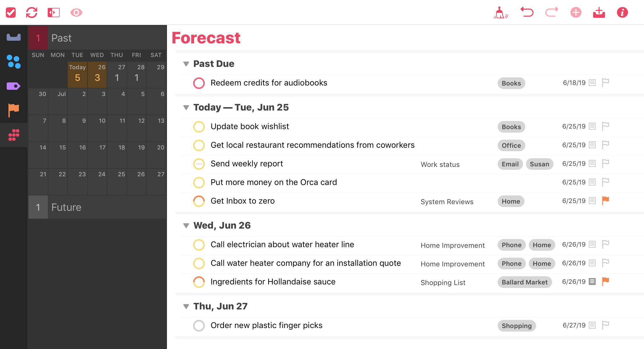Screen dimensions: 644x349
Task: Collapse the Past Due section
Action: (186, 64)
